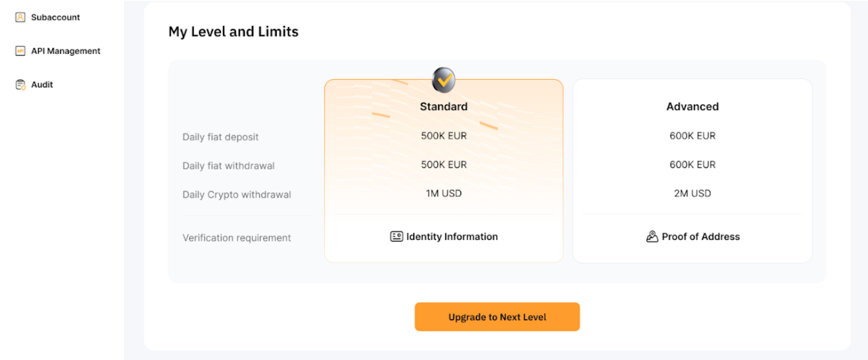The image size is (868, 360).
Task: Go to the Audit section
Action: click(42, 85)
